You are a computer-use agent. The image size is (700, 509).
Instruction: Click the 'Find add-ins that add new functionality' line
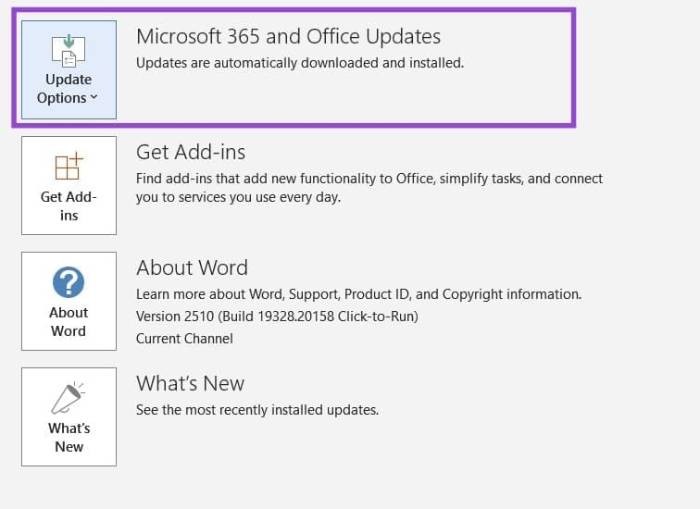(x=369, y=179)
